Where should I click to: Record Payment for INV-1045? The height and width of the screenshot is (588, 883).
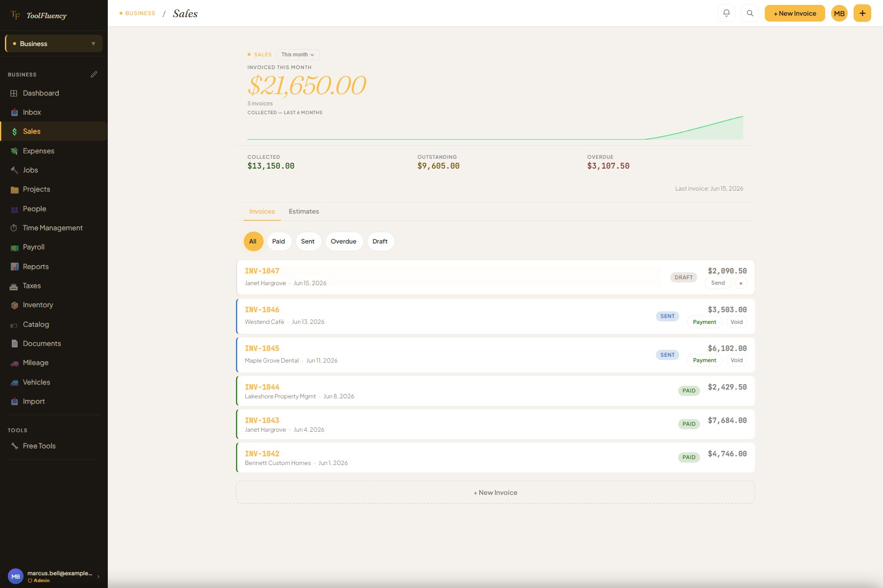pos(704,360)
